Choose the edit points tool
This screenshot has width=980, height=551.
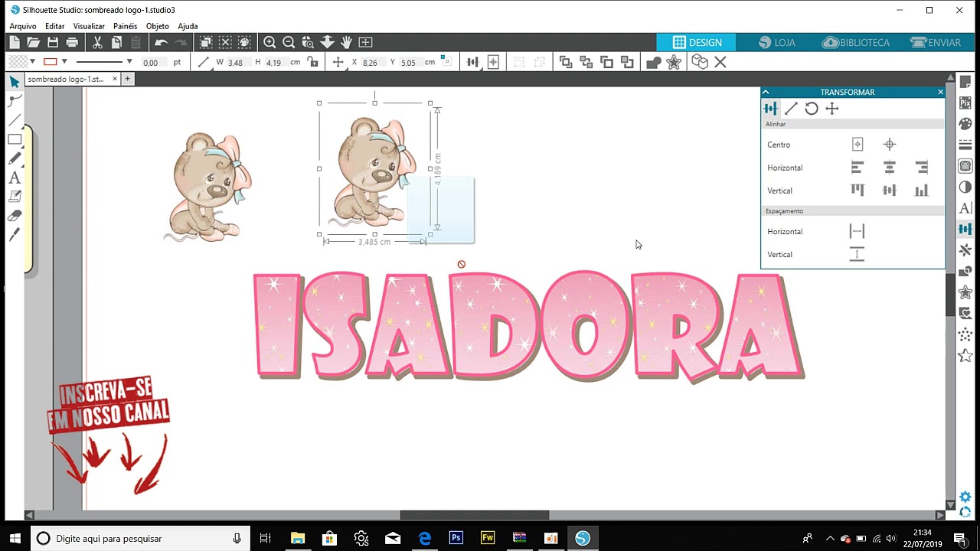click(x=15, y=101)
